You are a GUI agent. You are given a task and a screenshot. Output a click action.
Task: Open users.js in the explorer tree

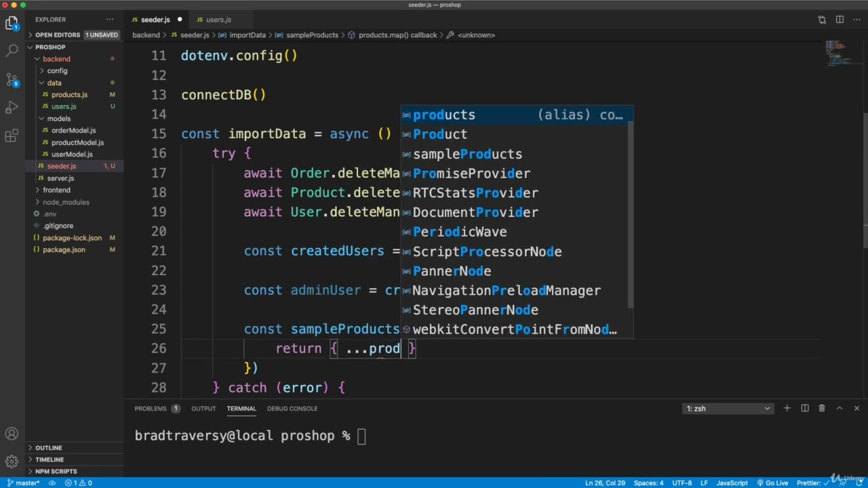[x=64, y=106]
